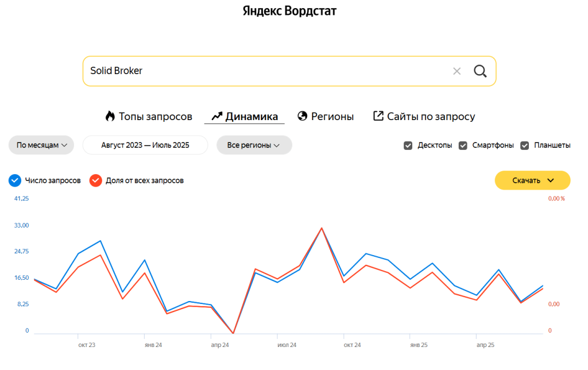Image resolution: width=588 pixels, height=370 pixels.
Task: Open the Скачать download dropdown
Action: (x=532, y=180)
